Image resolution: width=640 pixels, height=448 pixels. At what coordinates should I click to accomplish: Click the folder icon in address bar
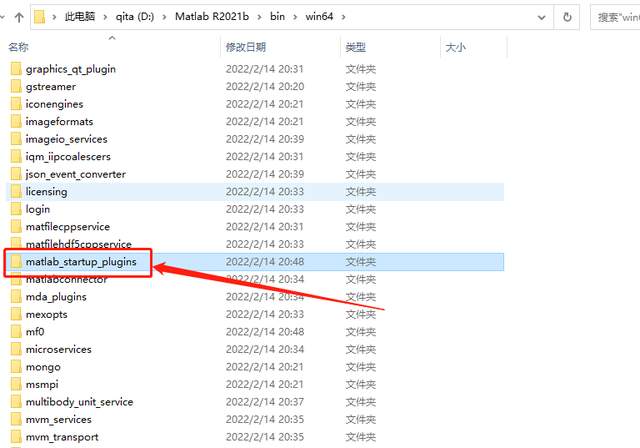(40, 17)
